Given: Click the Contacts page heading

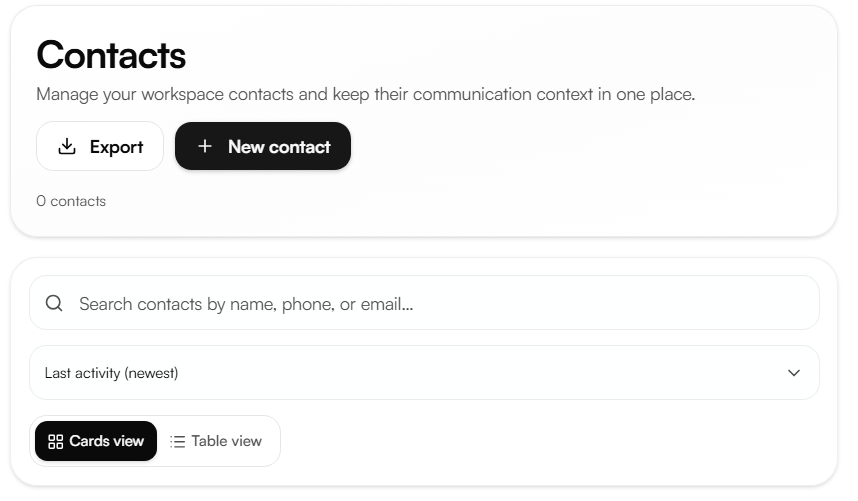Looking at the screenshot, I should (111, 55).
